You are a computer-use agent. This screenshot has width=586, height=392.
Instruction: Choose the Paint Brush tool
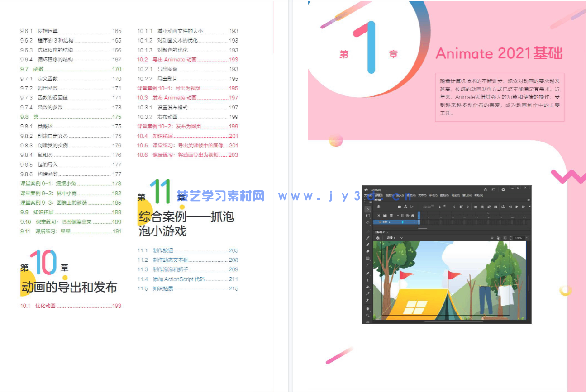coord(367,237)
